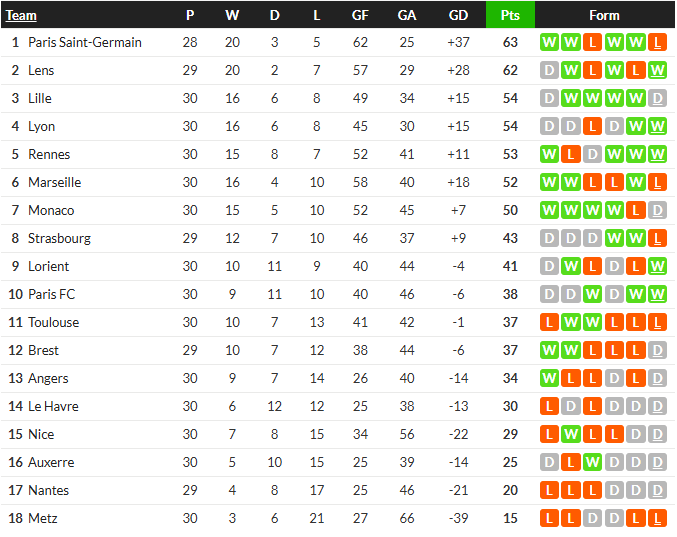Click Nice's green W form badge
677x537 pixels.
pos(571,434)
